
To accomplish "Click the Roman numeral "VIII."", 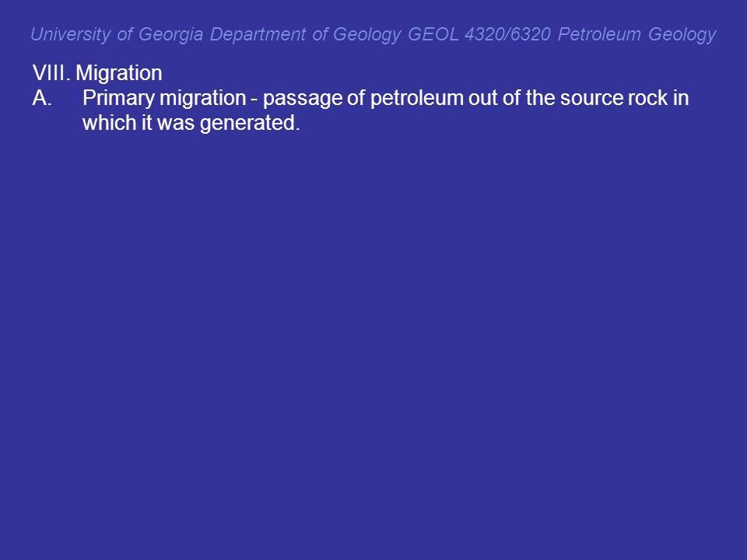I will click(x=51, y=73).
